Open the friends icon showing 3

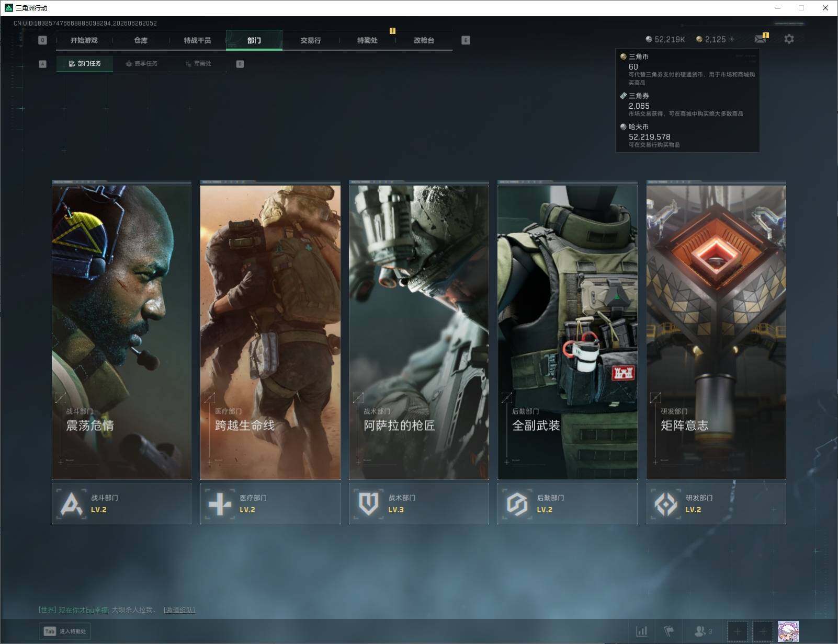click(703, 631)
